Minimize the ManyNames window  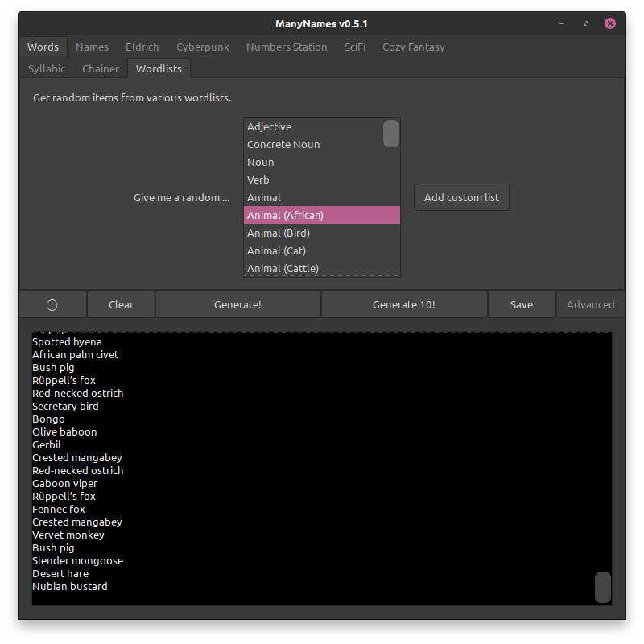561,23
